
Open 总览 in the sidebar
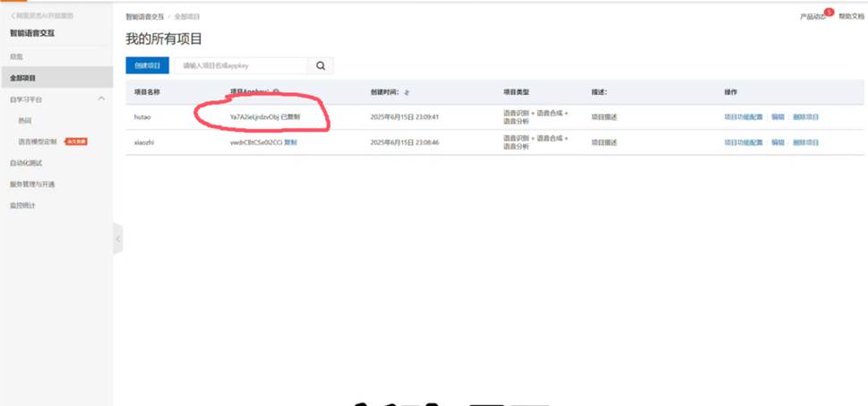pyautogui.click(x=16, y=56)
